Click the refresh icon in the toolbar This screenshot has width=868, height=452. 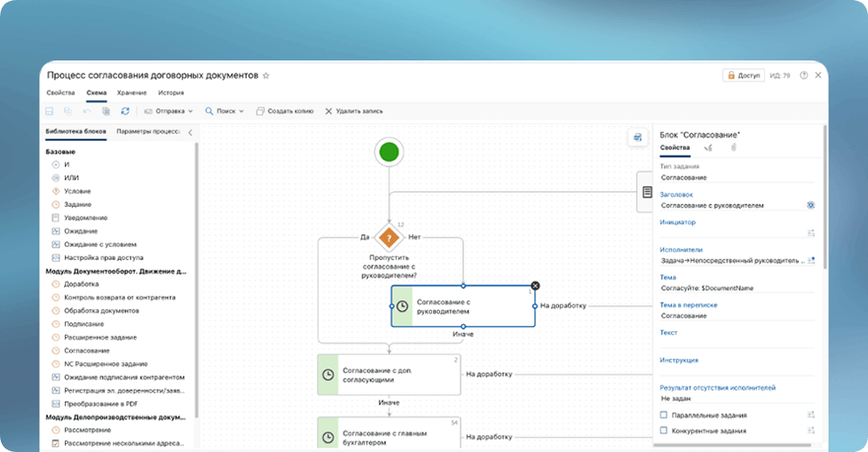point(125,111)
